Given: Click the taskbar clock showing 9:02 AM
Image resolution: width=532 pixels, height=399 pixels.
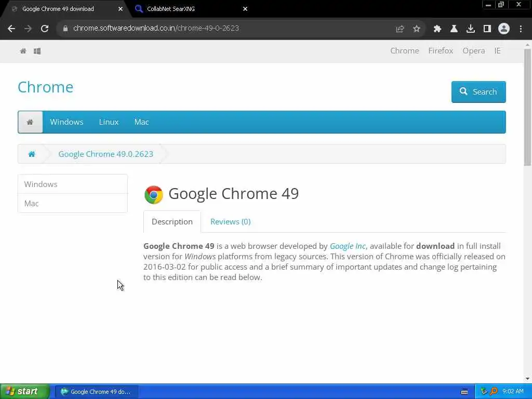Looking at the screenshot, I should point(513,392).
